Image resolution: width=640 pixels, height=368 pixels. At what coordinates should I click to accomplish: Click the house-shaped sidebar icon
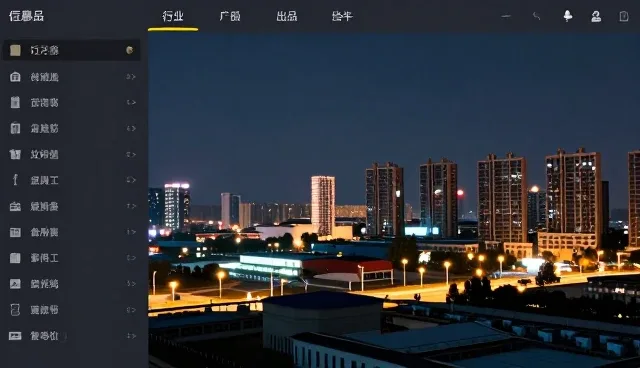pyautogui.click(x=15, y=77)
